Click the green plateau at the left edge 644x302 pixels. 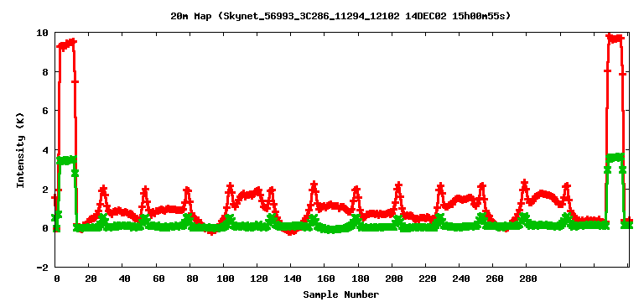coord(66,160)
